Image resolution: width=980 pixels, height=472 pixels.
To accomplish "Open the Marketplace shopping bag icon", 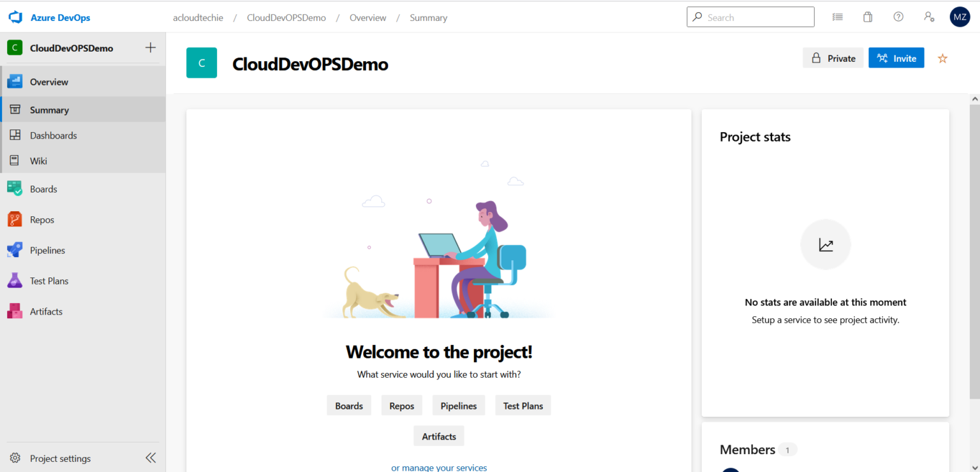I will point(868,17).
